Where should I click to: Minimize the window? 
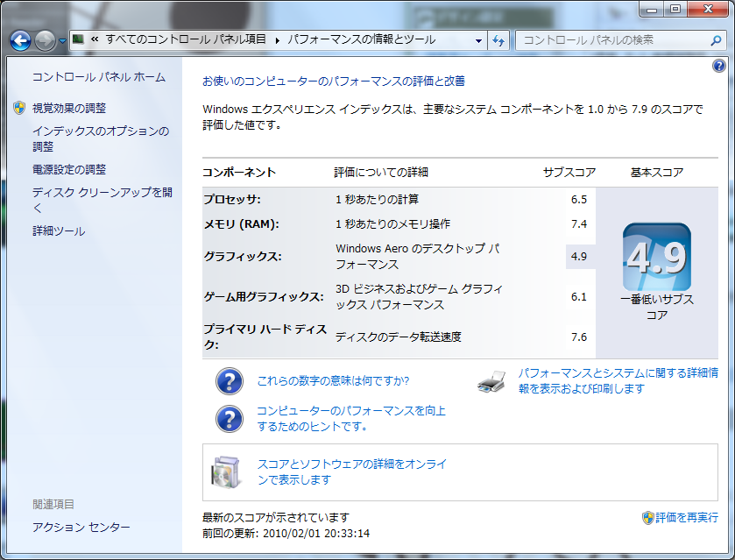652,10
